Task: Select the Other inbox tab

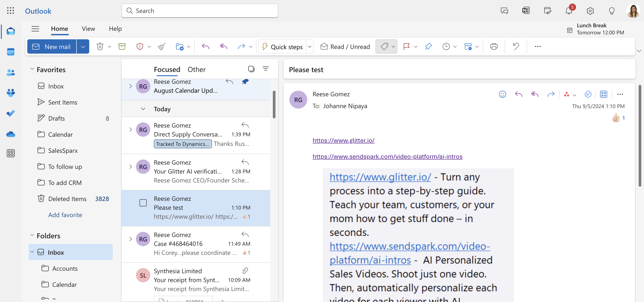Action: point(197,69)
